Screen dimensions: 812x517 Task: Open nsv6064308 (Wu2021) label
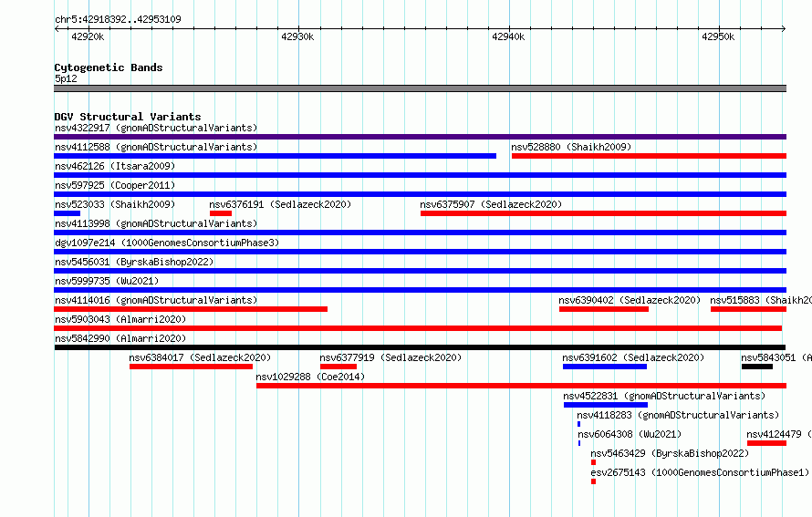(x=630, y=434)
